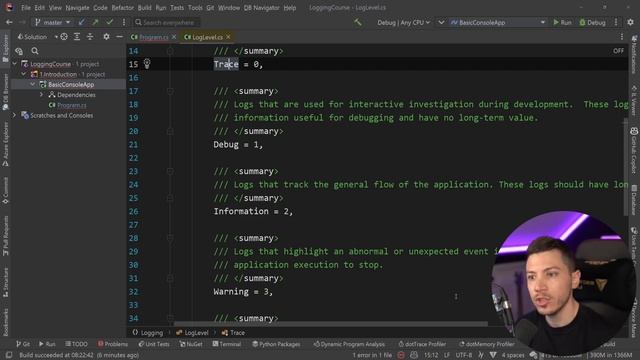Expand the Dependencies node

(x=41, y=95)
